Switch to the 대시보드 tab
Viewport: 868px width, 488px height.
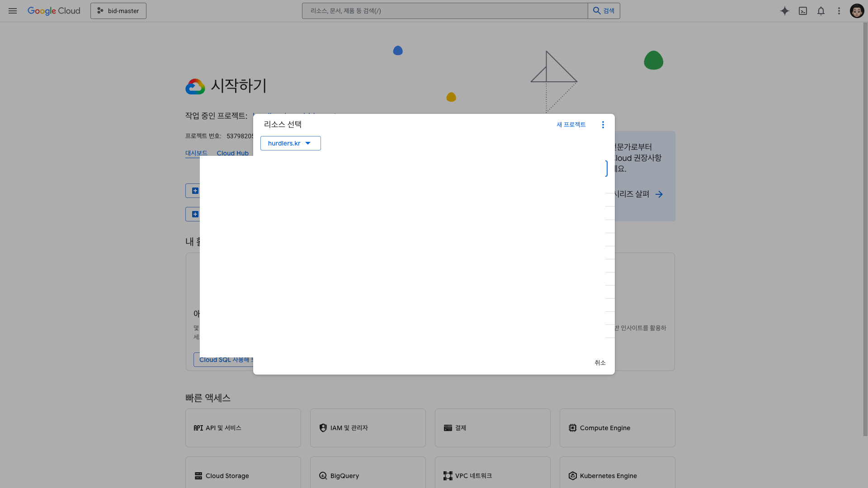click(x=196, y=153)
